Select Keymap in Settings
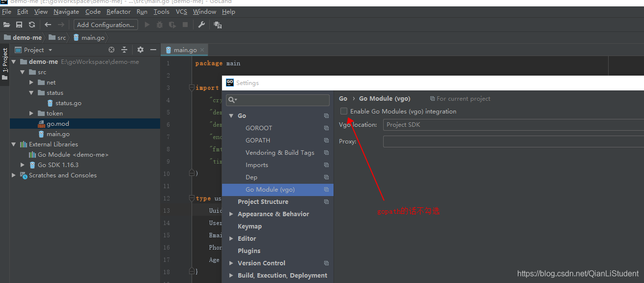The height and width of the screenshot is (283, 644). click(x=250, y=226)
